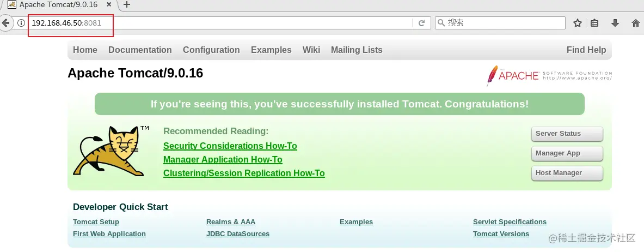This screenshot has height=252, width=644.
Task: Click the Developer Quick Start heading
Action: pos(120,207)
